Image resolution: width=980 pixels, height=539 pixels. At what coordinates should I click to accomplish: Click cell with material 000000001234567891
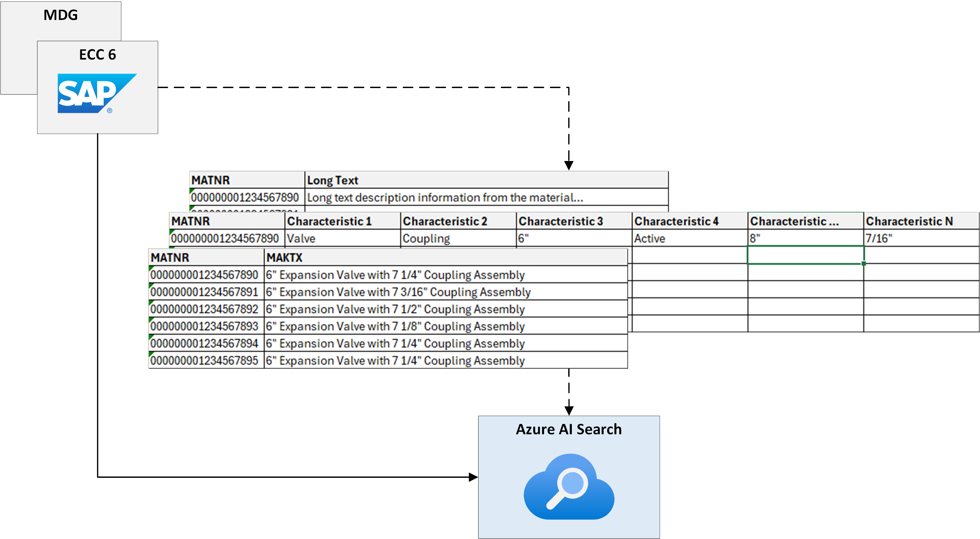[204, 292]
